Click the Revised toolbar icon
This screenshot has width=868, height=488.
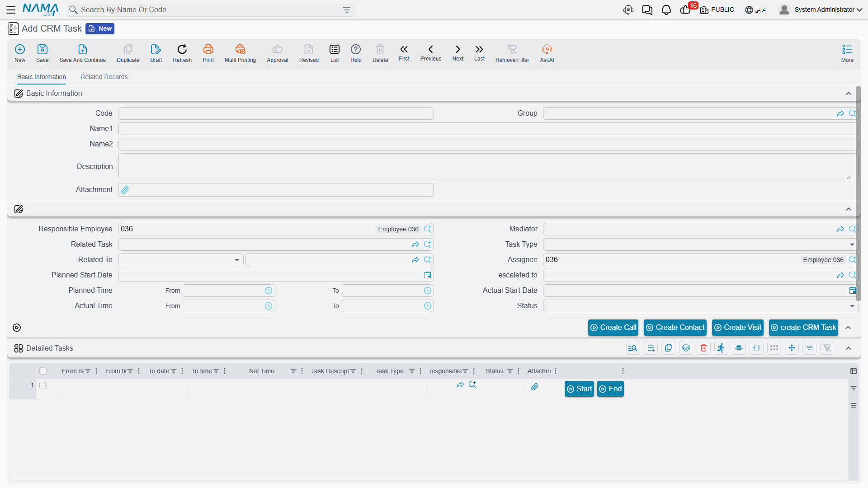pyautogui.click(x=309, y=53)
